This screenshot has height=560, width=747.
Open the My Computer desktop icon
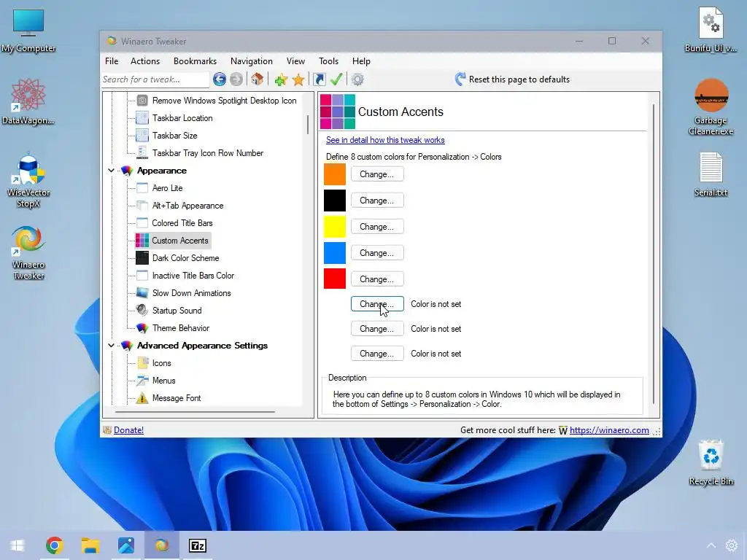click(28, 31)
